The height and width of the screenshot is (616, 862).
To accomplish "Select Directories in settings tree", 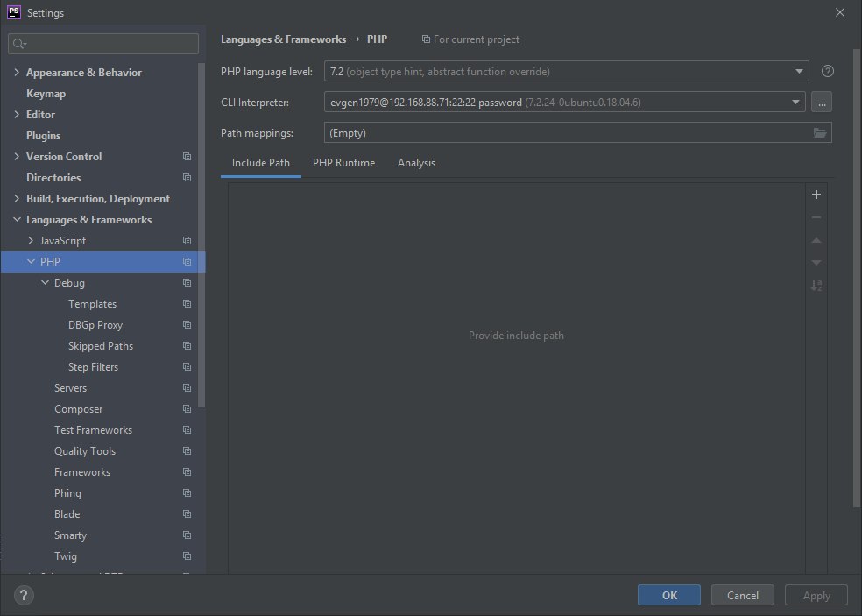I will (x=53, y=178).
